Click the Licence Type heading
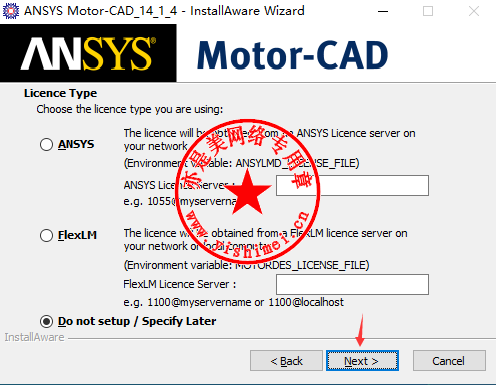The image size is (496, 385). pos(60,93)
